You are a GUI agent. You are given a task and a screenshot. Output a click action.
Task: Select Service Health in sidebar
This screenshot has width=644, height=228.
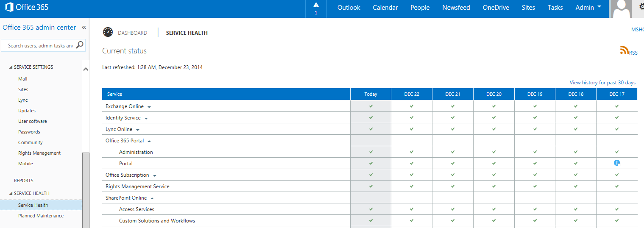(x=41, y=205)
